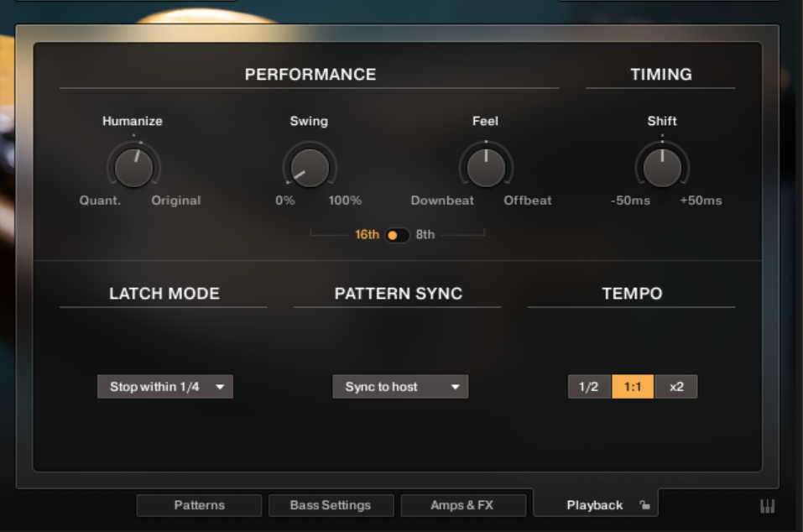The width and height of the screenshot is (803, 532).
Task: Click the Feel knob
Action: [486, 168]
